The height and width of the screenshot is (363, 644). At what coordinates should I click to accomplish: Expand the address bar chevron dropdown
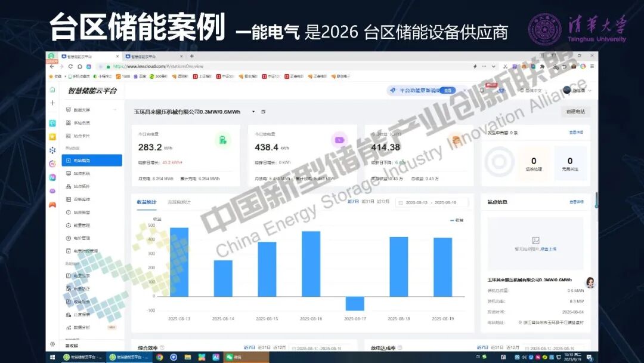493,66
